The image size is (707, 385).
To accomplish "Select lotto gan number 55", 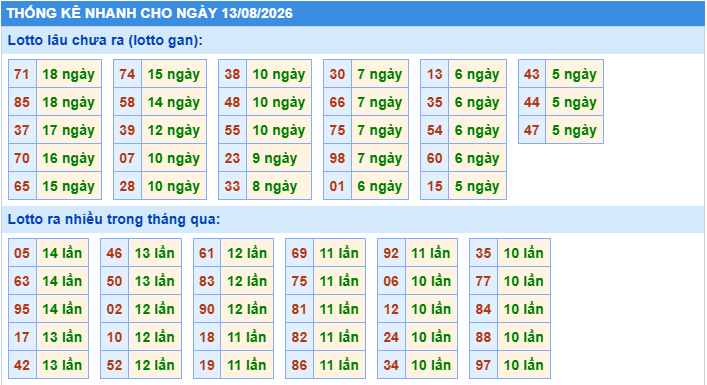I will 233,130.
